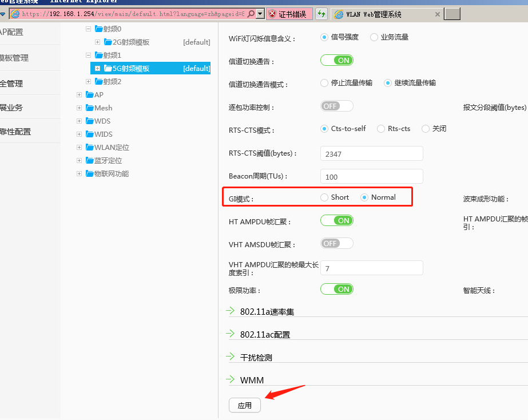Click the 射频0 folder icon
Screen dimensions: 528x420
98,29
